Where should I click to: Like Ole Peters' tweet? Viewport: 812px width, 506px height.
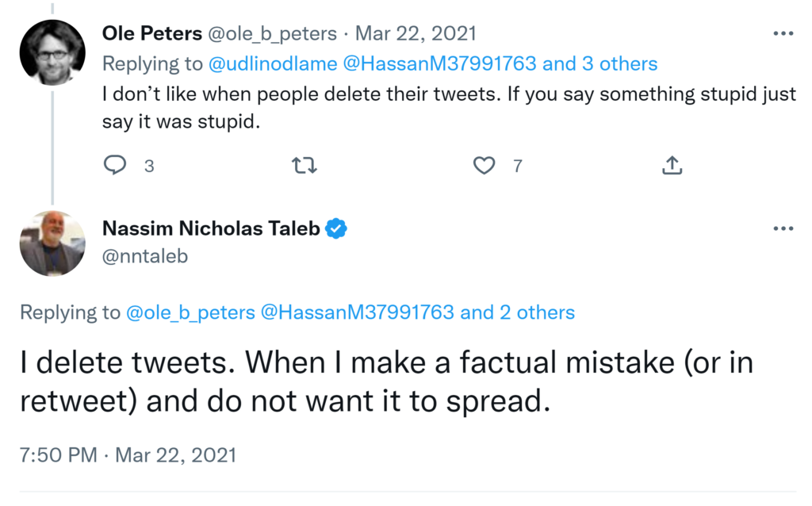(x=484, y=166)
